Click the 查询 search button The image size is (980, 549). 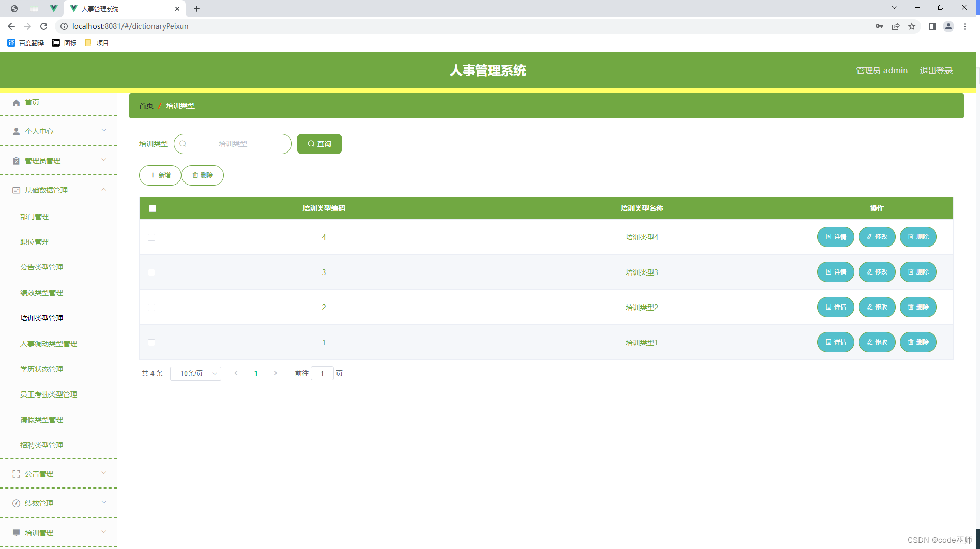pos(319,144)
